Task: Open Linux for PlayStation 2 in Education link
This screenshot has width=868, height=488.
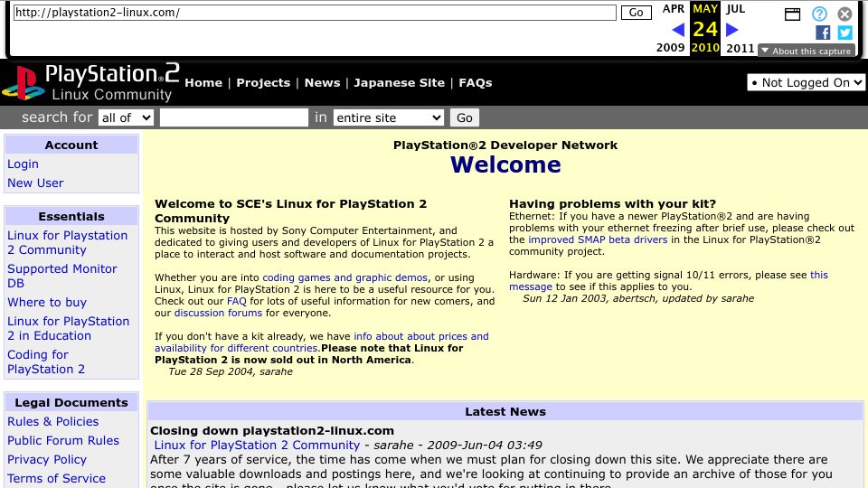Action: click(68, 328)
